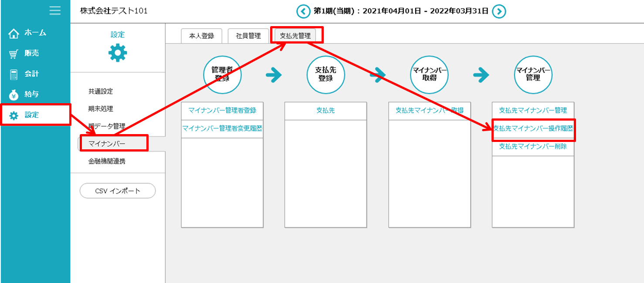644x283 pixels.
Task: Collapse sidebar with hamburger menu icon
Action: click(55, 10)
